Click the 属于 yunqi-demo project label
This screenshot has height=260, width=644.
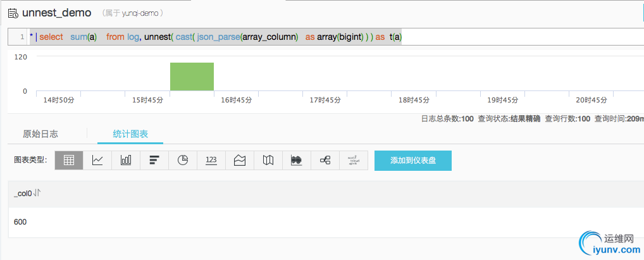click(133, 13)
